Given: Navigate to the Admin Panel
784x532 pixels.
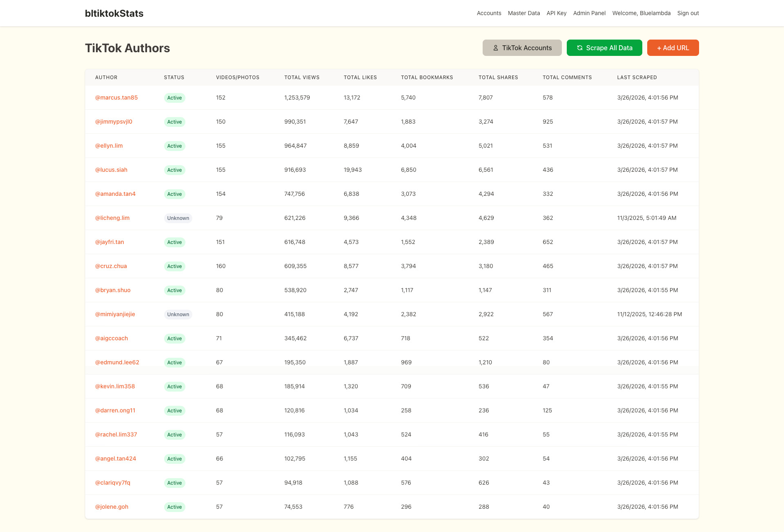Looking at the screenshot, I should pyautogui.click(x=589, y=13).
